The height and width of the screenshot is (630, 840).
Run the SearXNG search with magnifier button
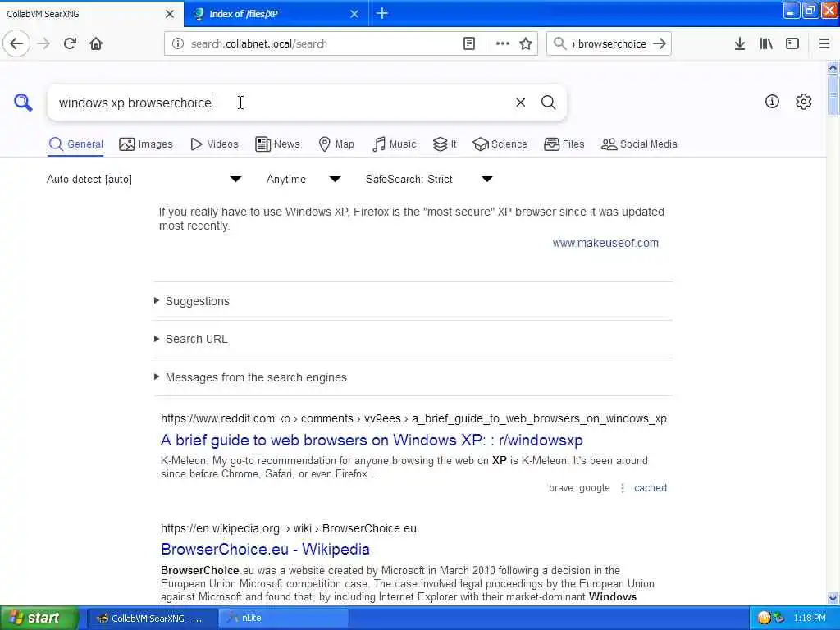(x=548, y=102)
